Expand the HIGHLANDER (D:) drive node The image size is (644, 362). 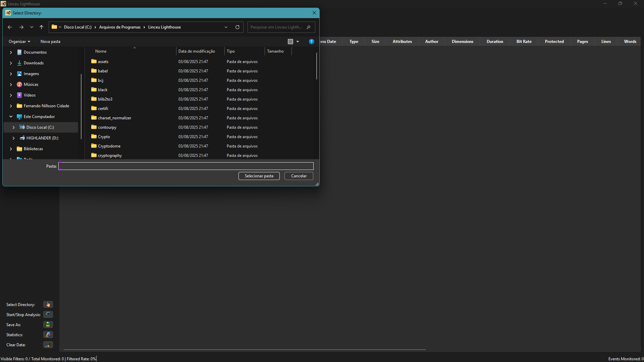point(13,138)
